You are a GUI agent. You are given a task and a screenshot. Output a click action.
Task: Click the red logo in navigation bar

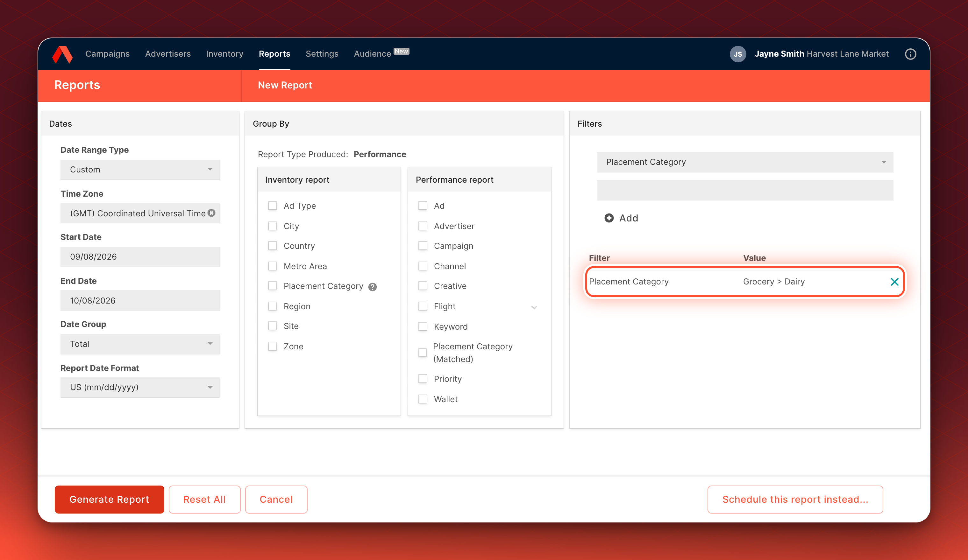62,54
